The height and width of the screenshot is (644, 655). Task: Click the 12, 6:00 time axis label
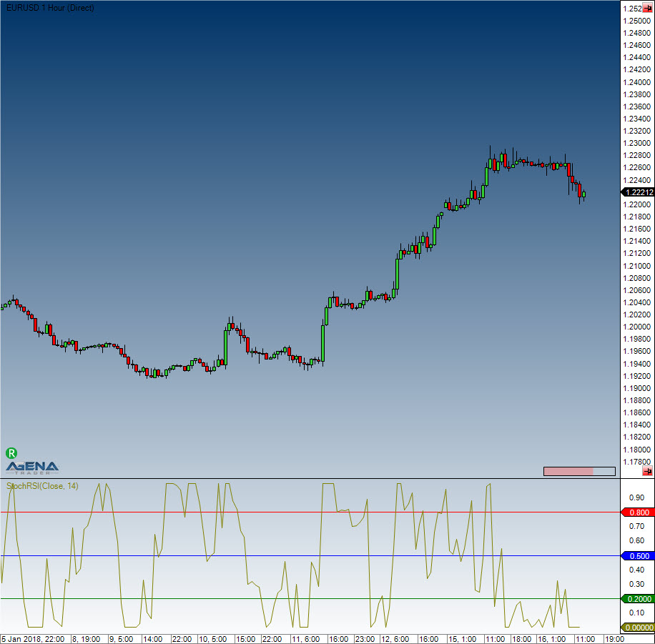click(x=393, y=638)
